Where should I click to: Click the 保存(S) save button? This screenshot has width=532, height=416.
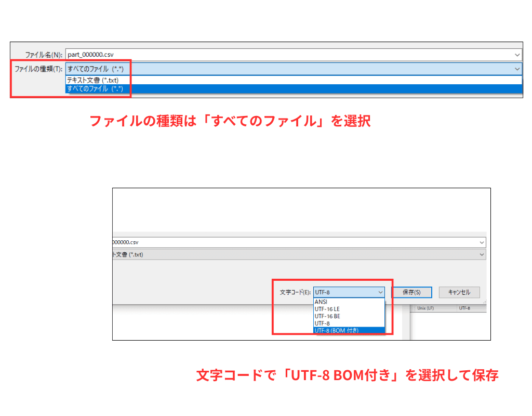click(412, 292)
